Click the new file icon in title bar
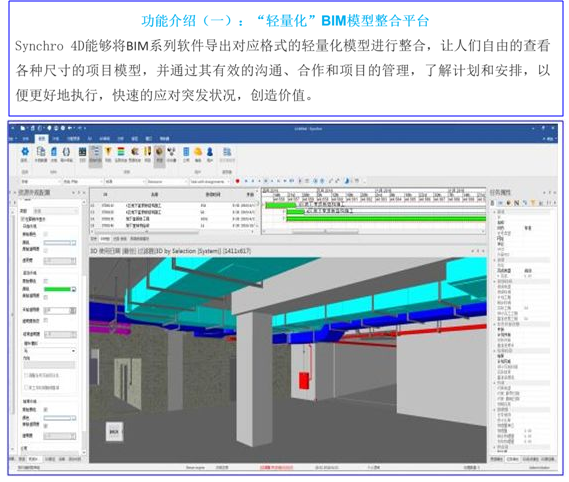Viewport: 569px width, 482px height. coord(22,128)
